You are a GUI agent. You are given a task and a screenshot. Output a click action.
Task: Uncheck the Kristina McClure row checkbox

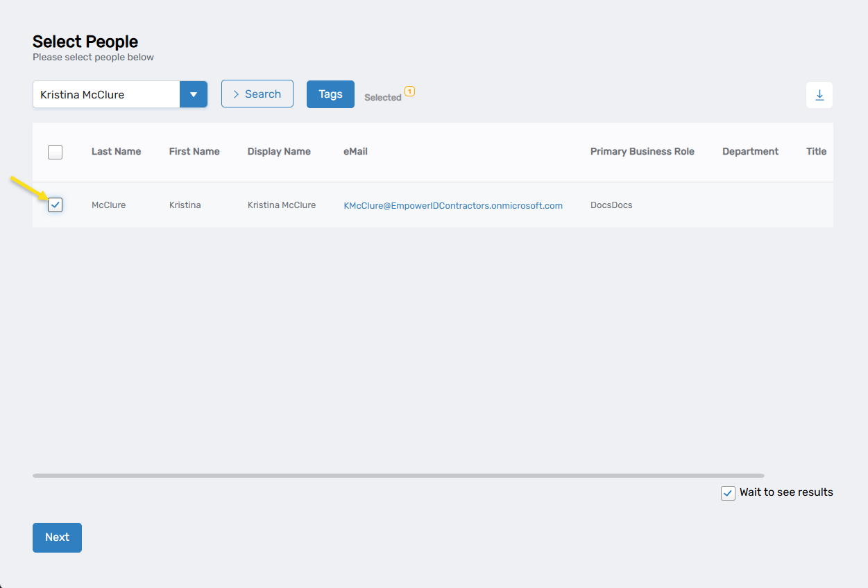click(x=56, y=205)
